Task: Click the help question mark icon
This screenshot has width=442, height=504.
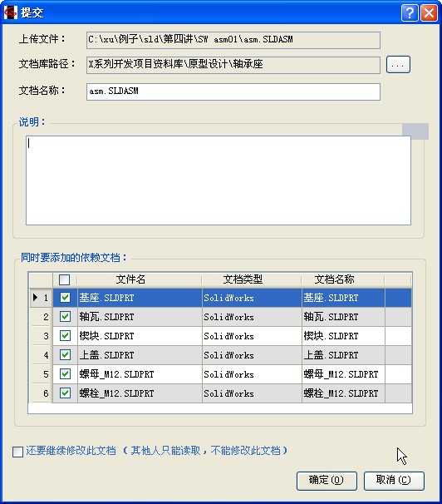Action: (x=410, y=12)
